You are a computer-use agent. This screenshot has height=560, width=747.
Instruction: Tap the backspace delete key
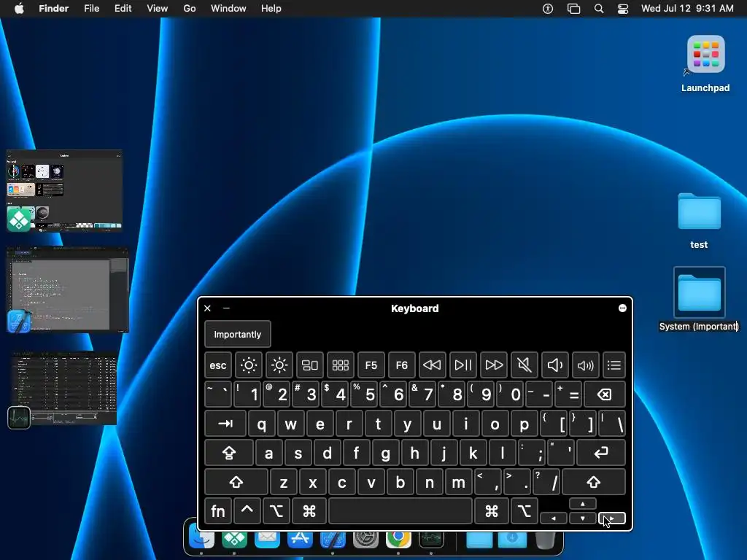click(605, 394)
